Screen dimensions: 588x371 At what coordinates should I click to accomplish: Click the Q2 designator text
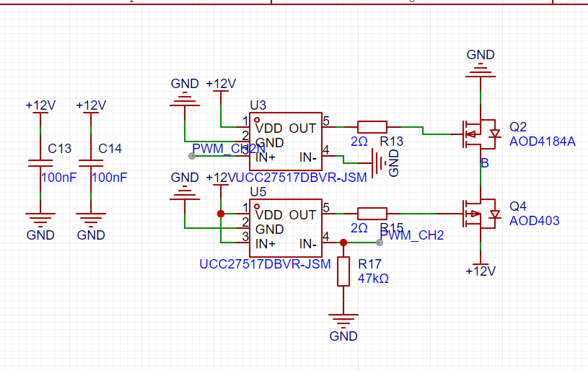coord(518,127)
